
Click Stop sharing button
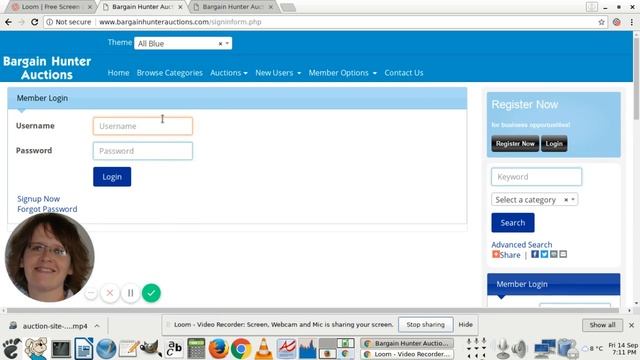[425, 324]
